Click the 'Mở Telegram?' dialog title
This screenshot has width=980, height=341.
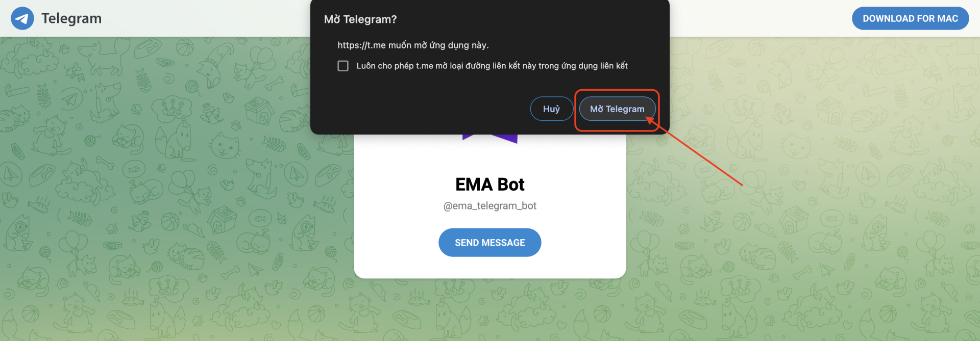tap(360, 19)
